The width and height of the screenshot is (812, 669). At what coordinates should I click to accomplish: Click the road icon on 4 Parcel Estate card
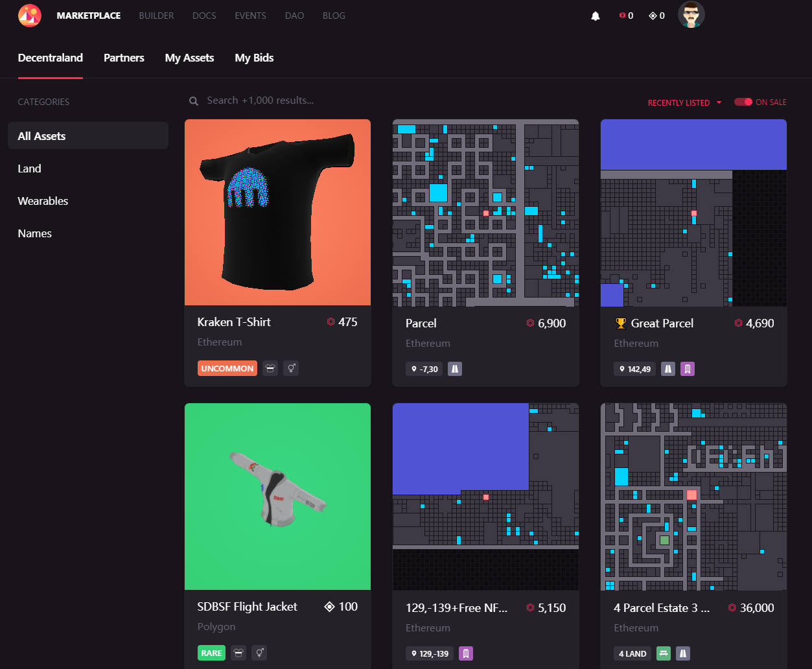click(682, 653)
